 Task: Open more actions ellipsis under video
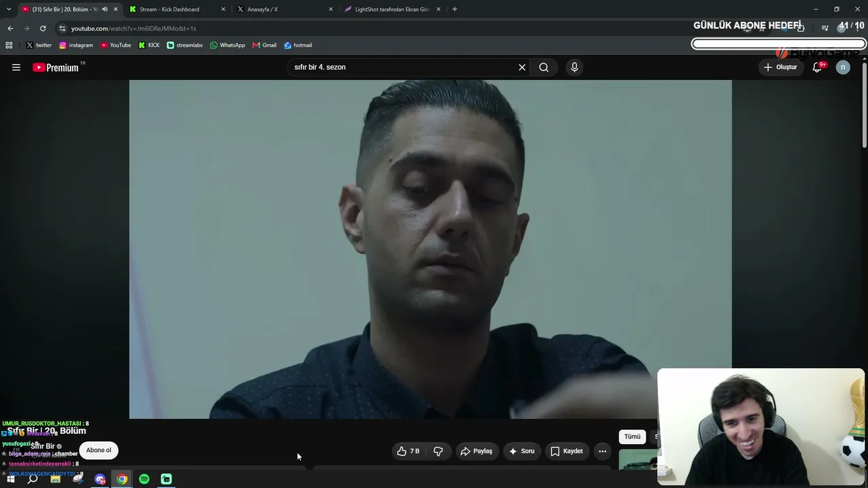pos(602,451)
